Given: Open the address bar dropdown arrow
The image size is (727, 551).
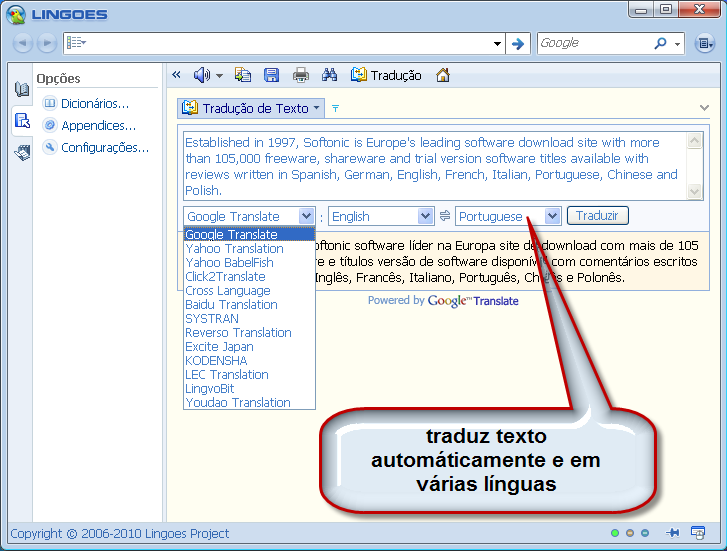Looking at the screenshot, I should coord(497,44).
